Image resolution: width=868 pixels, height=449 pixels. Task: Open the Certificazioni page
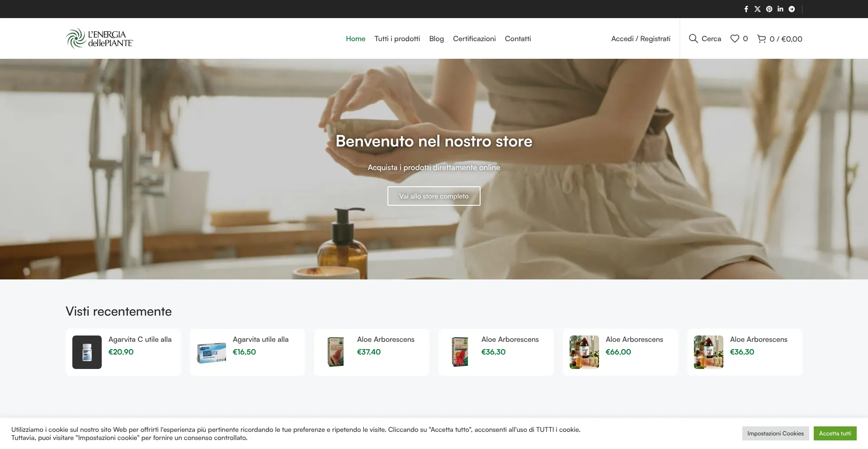click(x=474, y=38)
